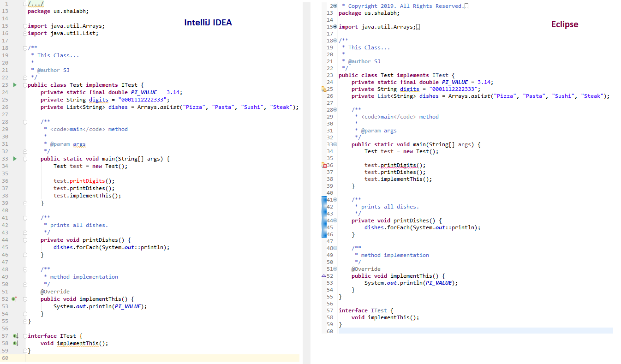This screenshot has height=364, width=621.
Task: Click 'PI_VALUE' declaration in IntelliJ line 24
Action: [144, 92]
